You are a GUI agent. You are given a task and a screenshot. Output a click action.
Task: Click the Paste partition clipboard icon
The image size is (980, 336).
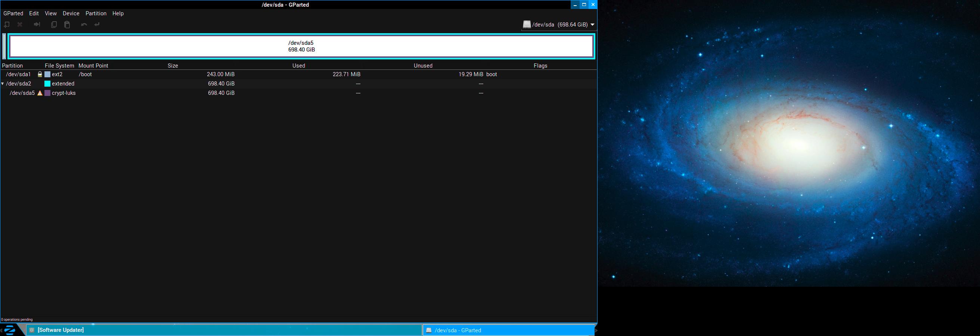tap(67, 25)
